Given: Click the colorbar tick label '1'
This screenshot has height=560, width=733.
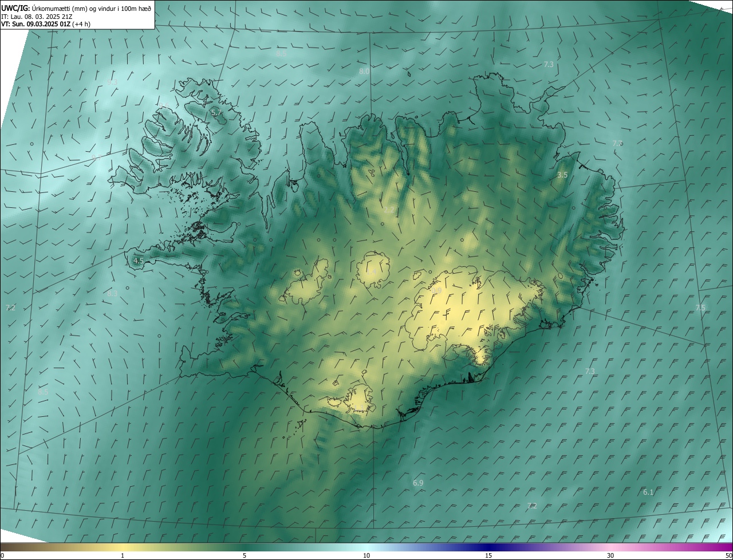Looking at the screenshot, I should [123, 555].
